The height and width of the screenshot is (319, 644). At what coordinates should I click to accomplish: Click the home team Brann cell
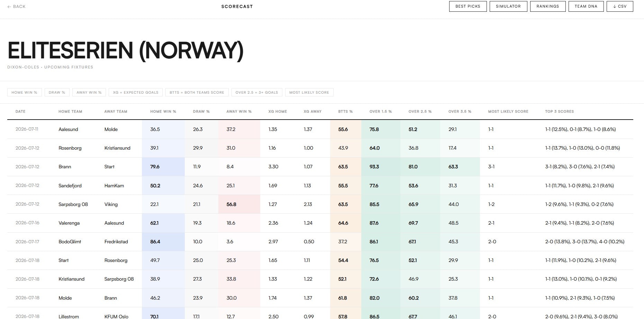point(65,167)
